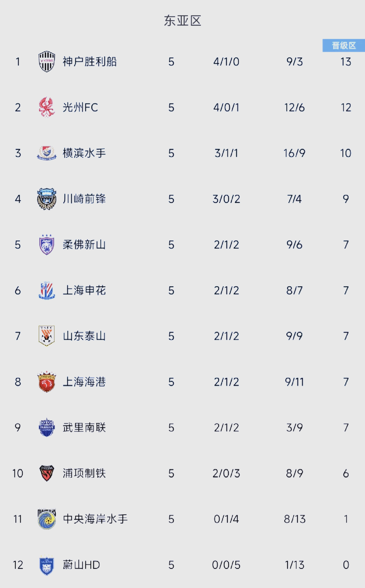Tap the Gwangju FC phoenix logo
This screenshot has height=588, width=365.
(x=47, y=107)
